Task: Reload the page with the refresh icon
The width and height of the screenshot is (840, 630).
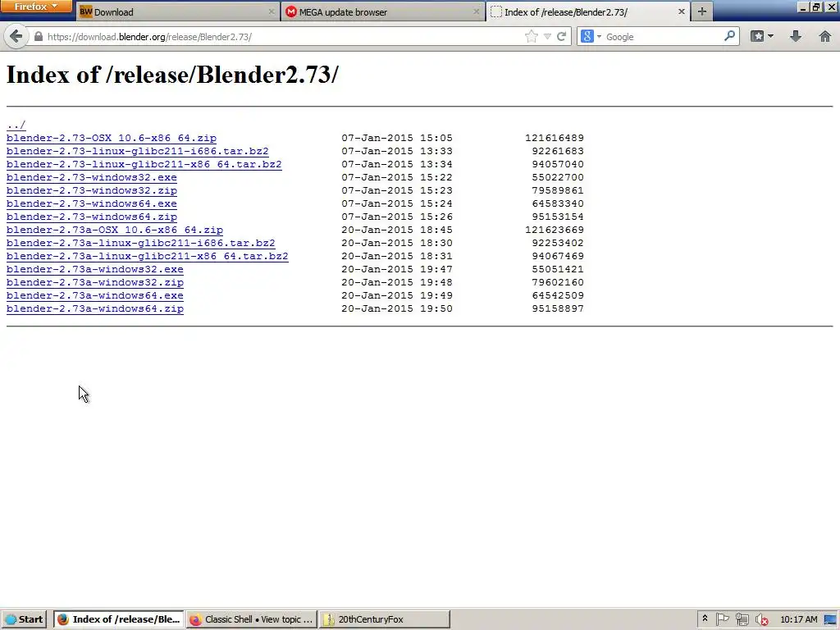Action: [x=561, y=36]
